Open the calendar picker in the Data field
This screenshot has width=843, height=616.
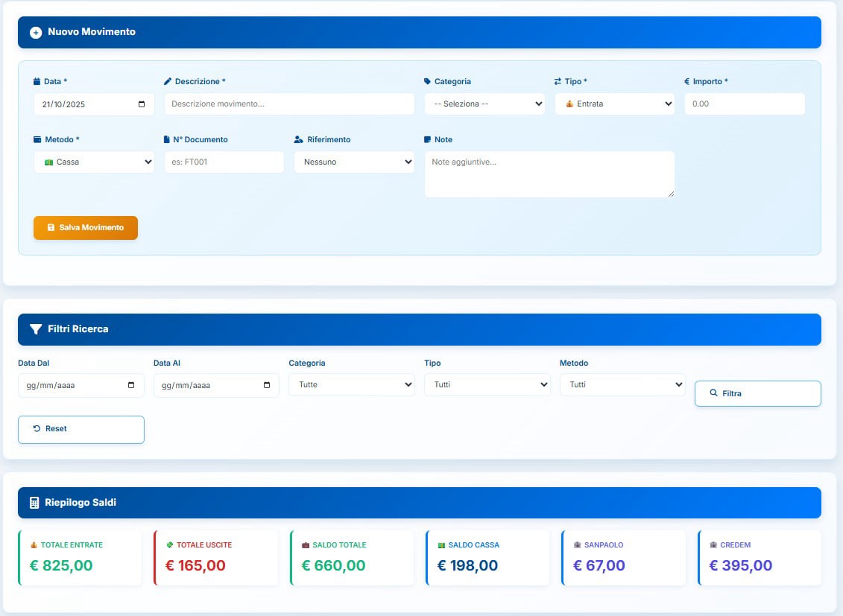[142, 104]
